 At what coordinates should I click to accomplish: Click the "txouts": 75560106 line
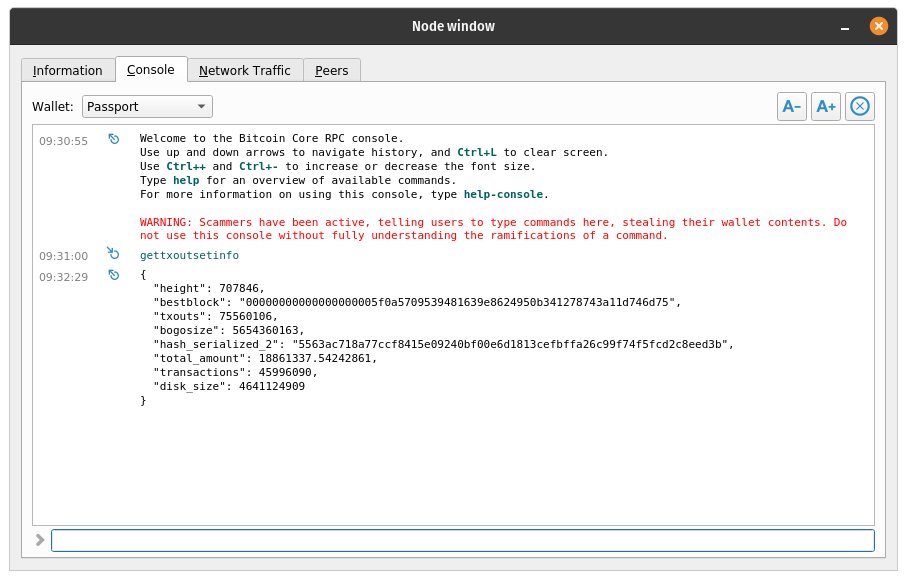pos(215,316)
